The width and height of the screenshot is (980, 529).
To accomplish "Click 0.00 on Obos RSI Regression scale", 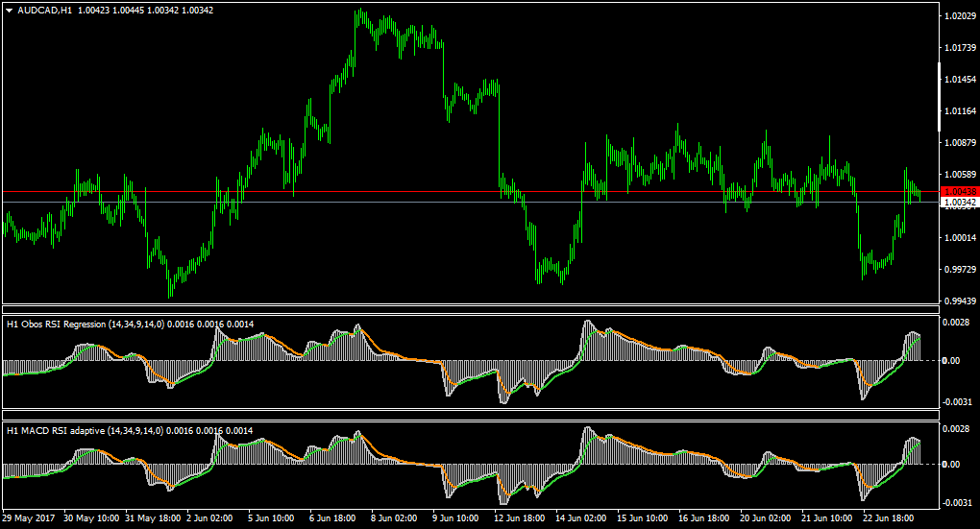I will 951,360.
